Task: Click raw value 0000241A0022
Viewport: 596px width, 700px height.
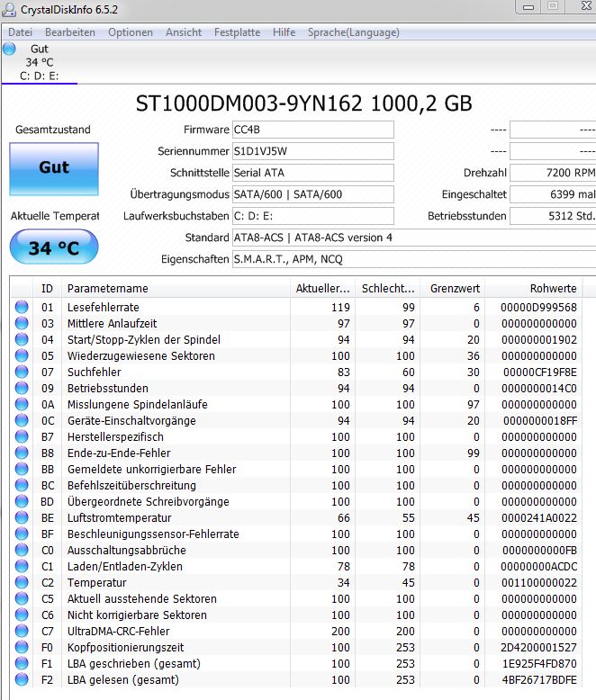Action: tap(538, 518)
